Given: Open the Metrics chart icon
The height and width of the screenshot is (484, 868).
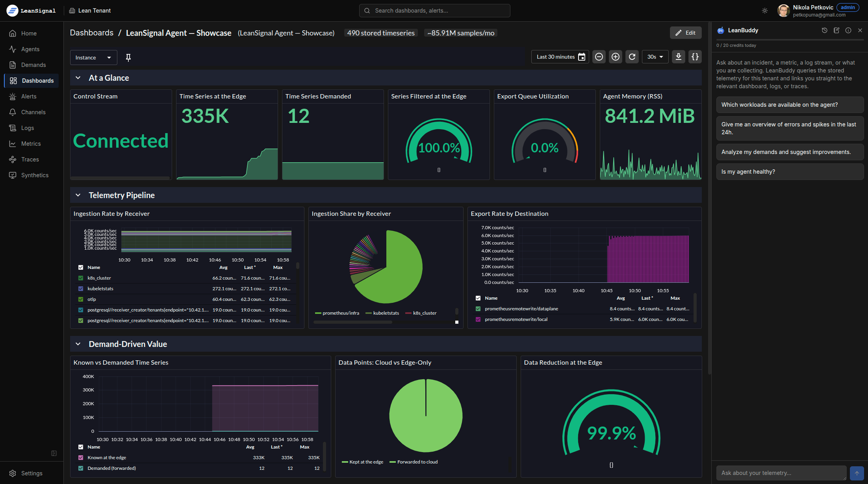Looking at the screenshot, I should tap(13, 144).
